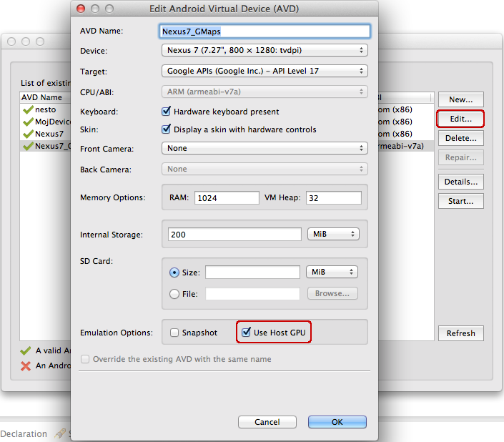
Task: Click green valid AVD legend checkmark
Action: [26, 350]
